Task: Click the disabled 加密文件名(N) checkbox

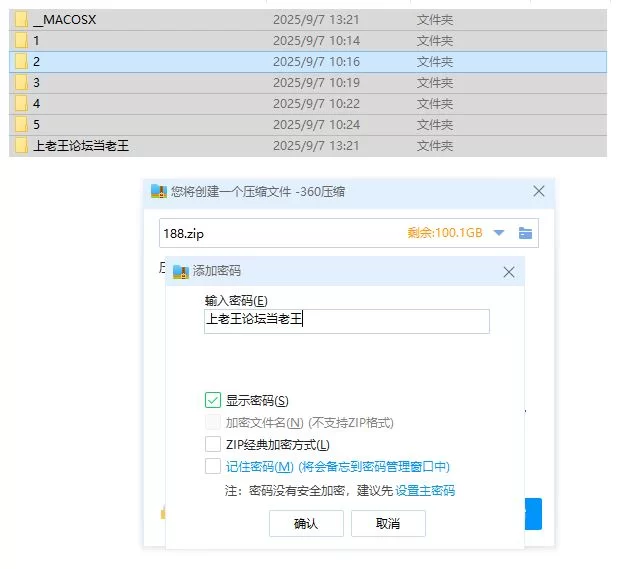Action: pos(213,422)
